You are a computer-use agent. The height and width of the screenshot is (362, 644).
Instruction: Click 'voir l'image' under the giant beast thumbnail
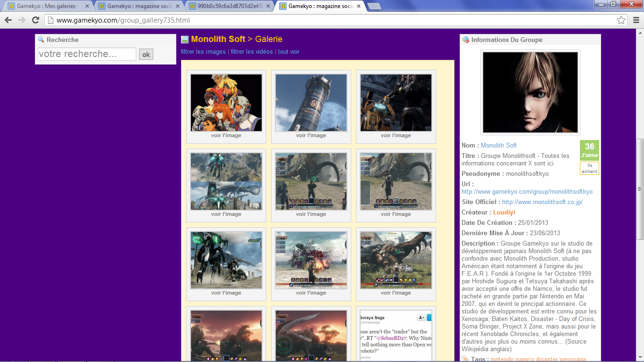pos(396,293)
